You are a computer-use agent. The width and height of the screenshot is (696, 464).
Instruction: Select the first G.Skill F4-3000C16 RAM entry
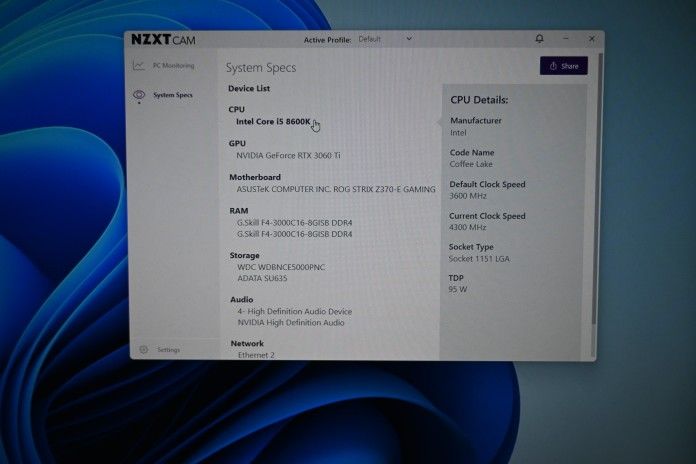click(x=294, y=222)
